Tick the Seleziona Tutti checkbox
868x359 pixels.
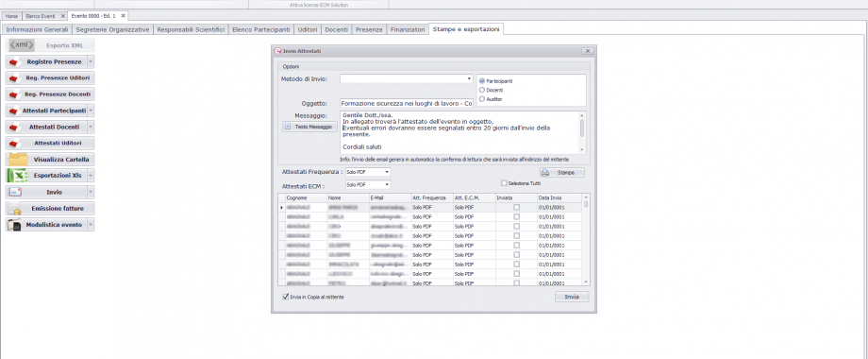504,183
